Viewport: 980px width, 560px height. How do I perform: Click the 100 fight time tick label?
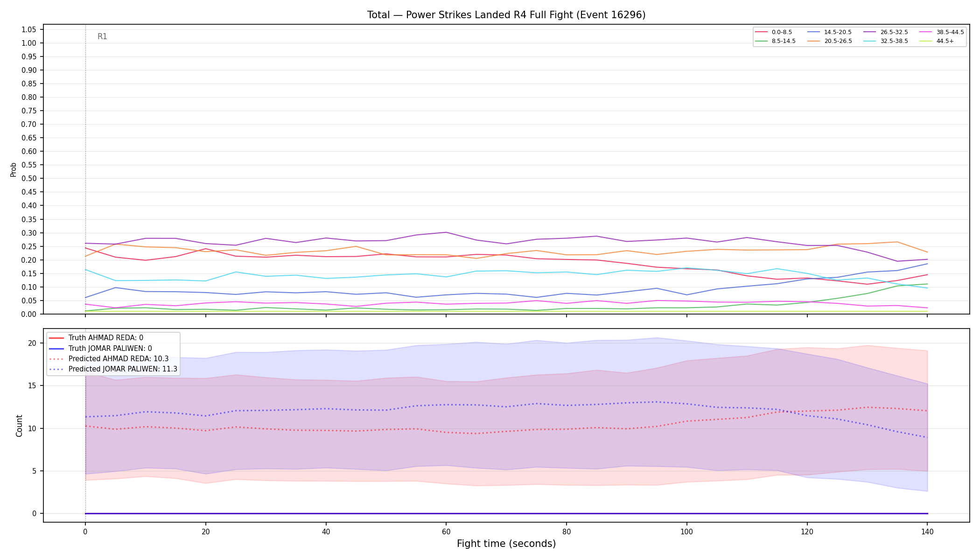tap(686, 532)
